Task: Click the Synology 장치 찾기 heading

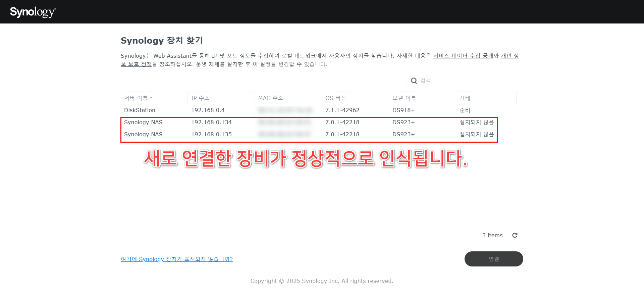Action: (162, 41)
